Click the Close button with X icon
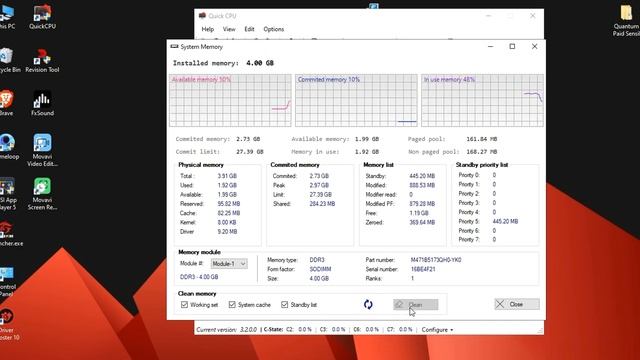The image size is (640, 360). point(517,304)
